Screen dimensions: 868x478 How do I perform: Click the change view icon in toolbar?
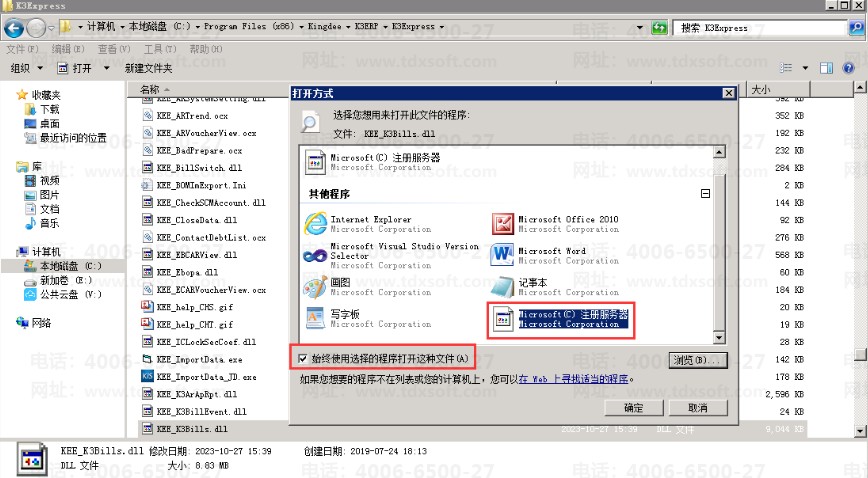tap(786, 68)
